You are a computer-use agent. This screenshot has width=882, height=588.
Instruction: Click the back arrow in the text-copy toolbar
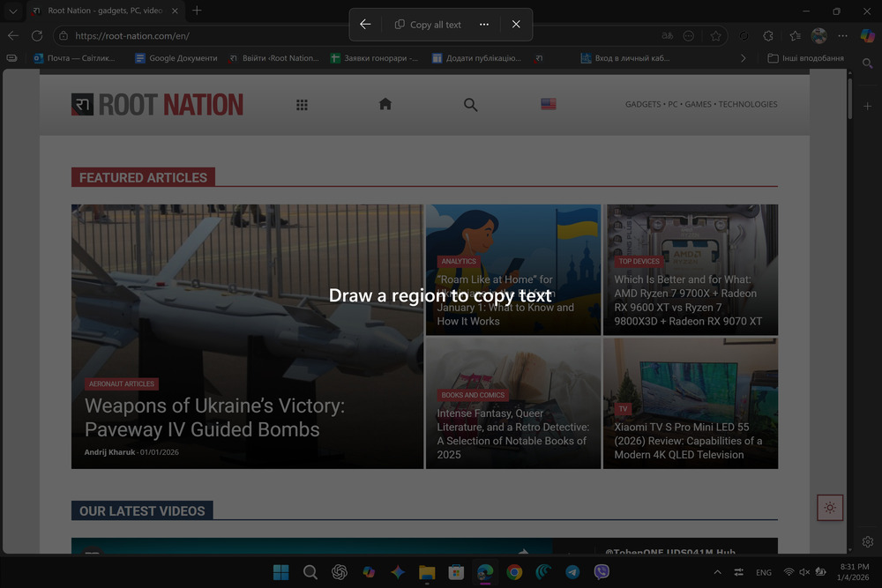366,24
